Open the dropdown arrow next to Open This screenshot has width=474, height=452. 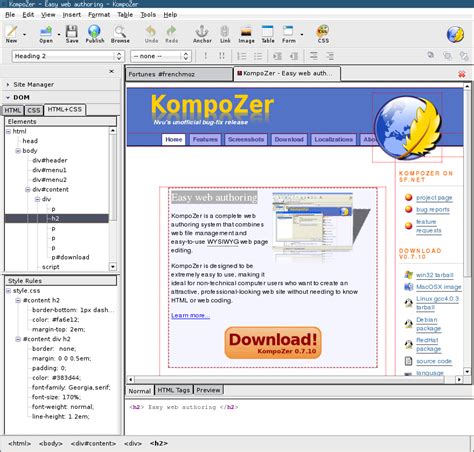click(59, 34)
